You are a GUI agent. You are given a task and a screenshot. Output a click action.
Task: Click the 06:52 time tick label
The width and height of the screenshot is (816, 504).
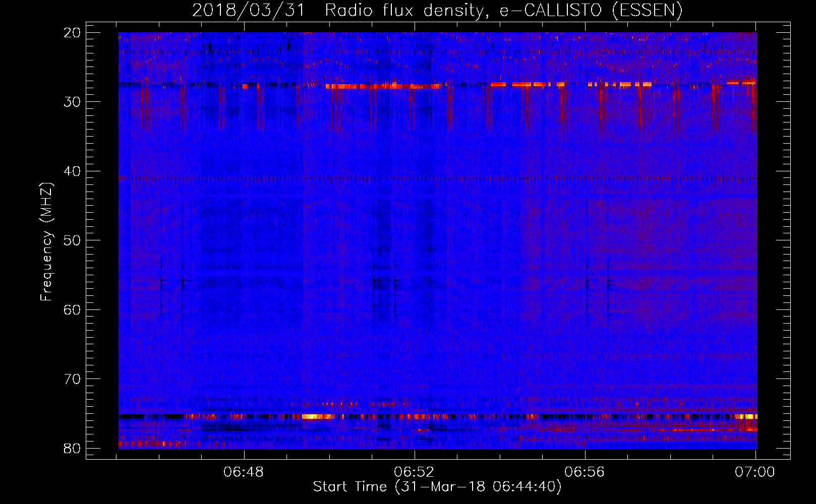tap(415, 472)
